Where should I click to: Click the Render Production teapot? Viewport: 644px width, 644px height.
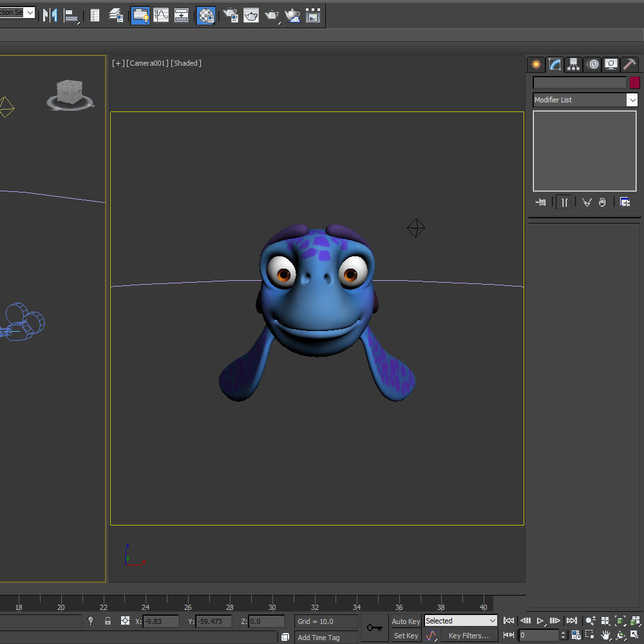(x=272, y=15)
